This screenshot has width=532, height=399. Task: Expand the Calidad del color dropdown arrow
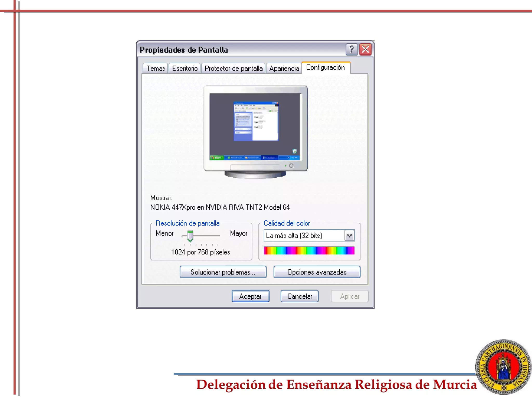[x=349, y=236]
